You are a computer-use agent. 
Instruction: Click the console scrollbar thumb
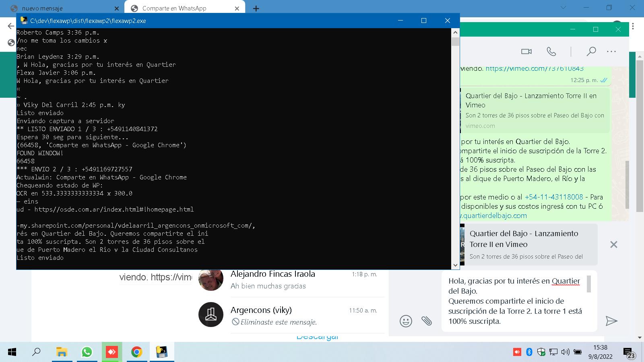455,42
